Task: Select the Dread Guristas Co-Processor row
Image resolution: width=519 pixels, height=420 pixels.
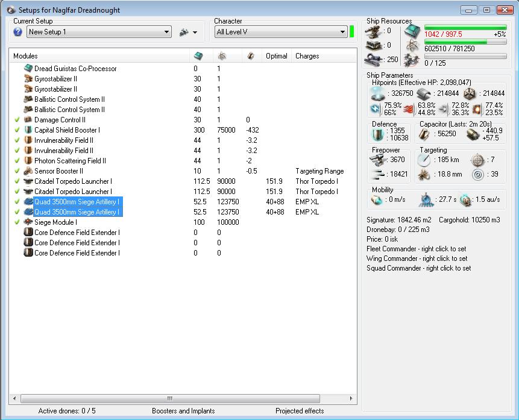Action: (x=183, y=69)
